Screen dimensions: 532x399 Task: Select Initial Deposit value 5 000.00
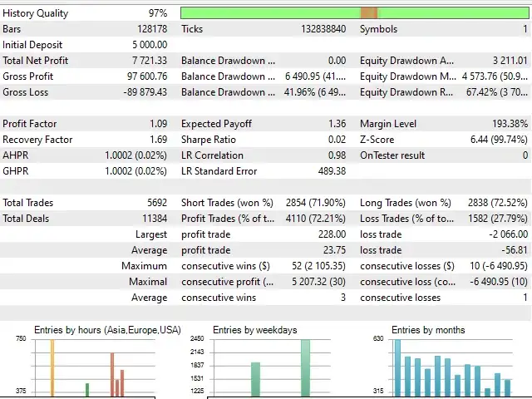point(150,45)
